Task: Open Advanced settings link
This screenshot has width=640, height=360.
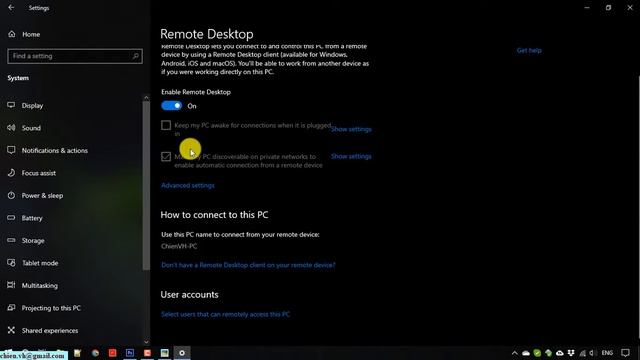Action: pos(188,185)
